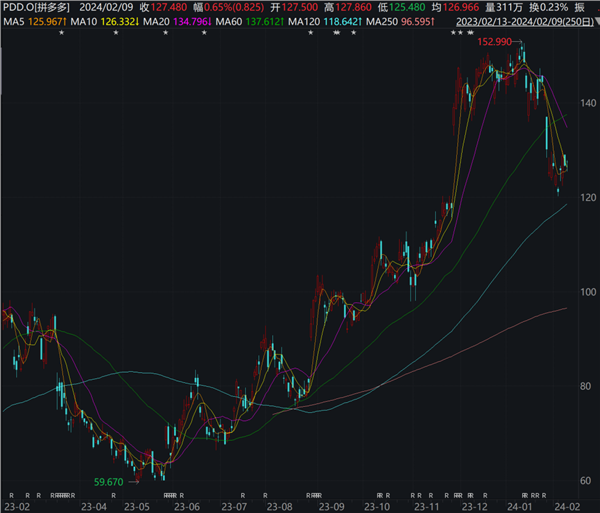Click the 23-08 time axis label
600x513 pixels.
click(279, 507)
